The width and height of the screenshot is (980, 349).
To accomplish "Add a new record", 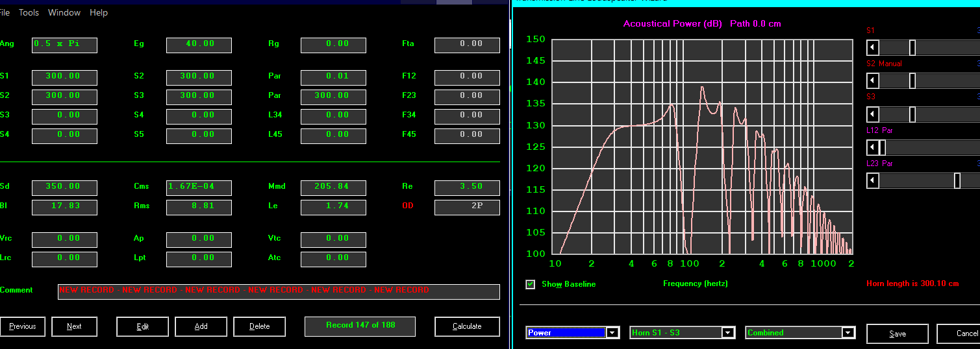I will coord(201,326).
